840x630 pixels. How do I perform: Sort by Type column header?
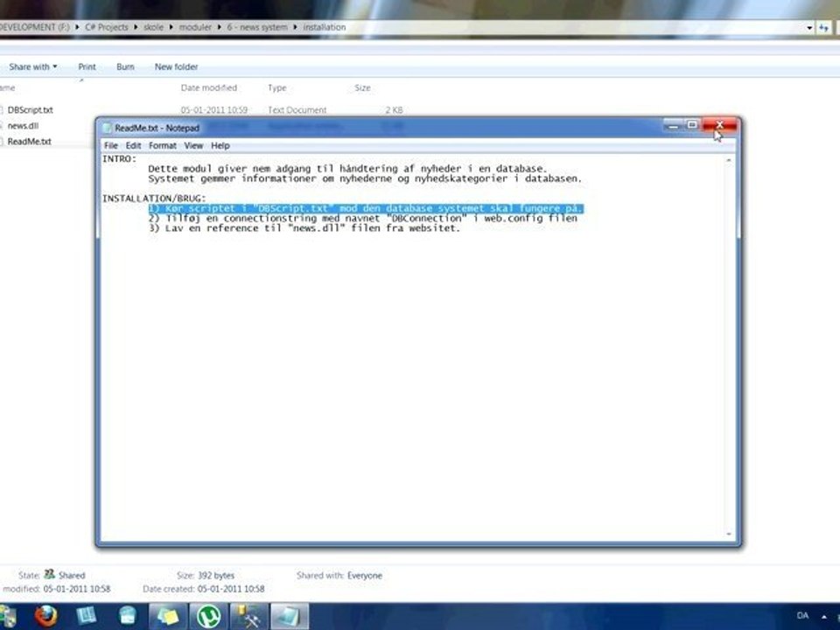click(277, 87)
